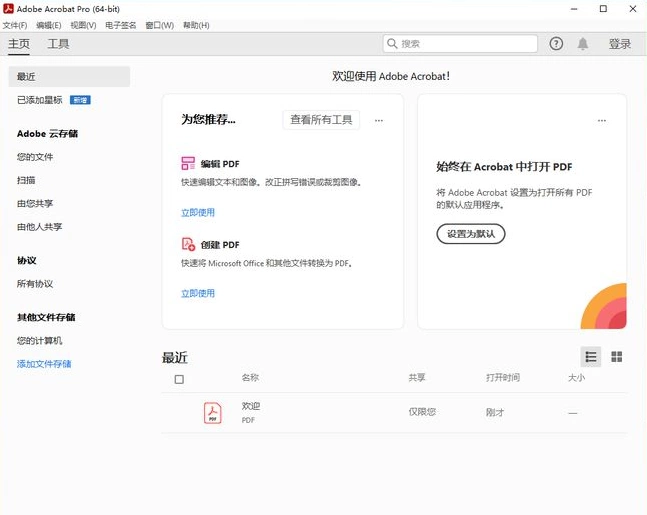Click the 设置为默认 button

471,234
